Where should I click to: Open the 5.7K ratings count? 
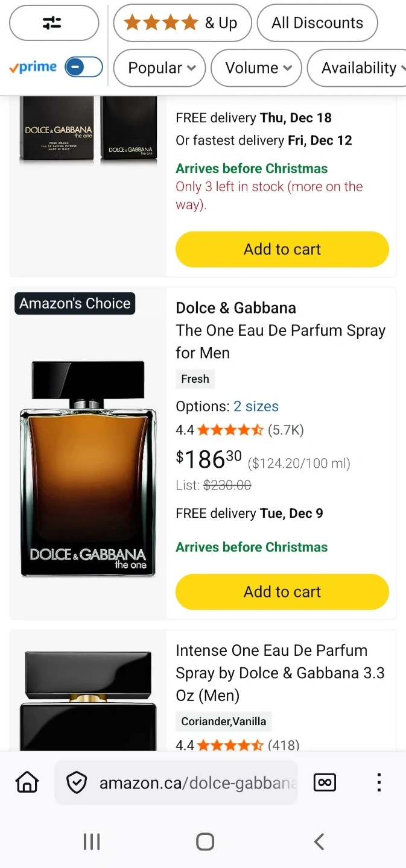coord(285,430)
